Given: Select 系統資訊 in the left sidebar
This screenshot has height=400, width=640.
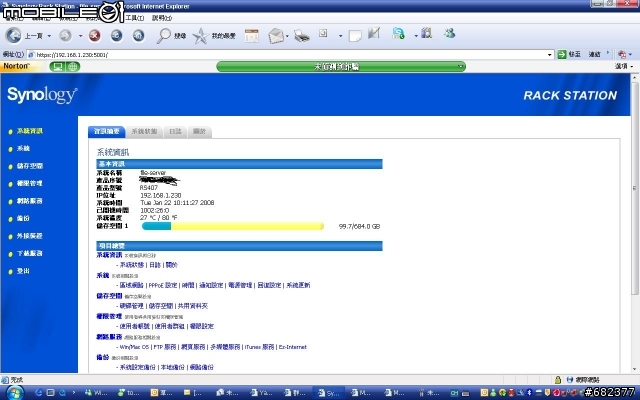Looking at the screenshot, I should click(x=29, y=131).
